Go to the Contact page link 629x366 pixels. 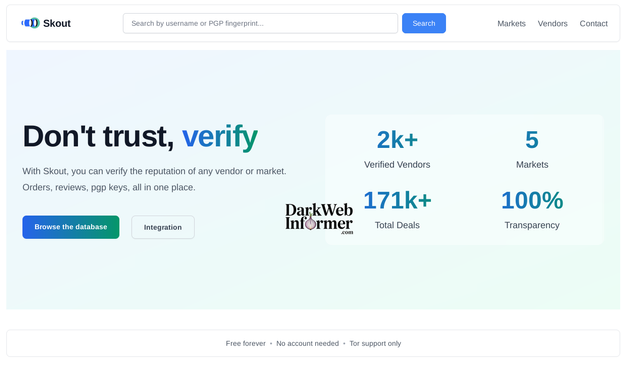pos(593,24)
